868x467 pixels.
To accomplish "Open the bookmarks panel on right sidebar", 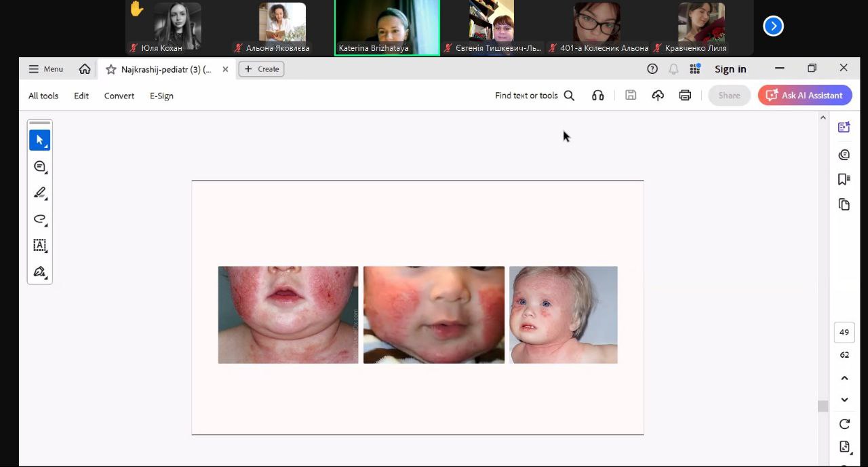I will point(844,179).
